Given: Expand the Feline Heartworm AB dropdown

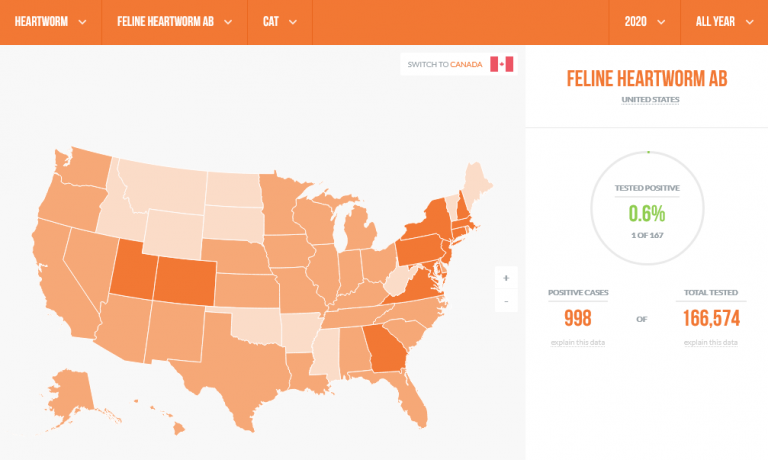Looking at the screenshot, I should point(174,21).
